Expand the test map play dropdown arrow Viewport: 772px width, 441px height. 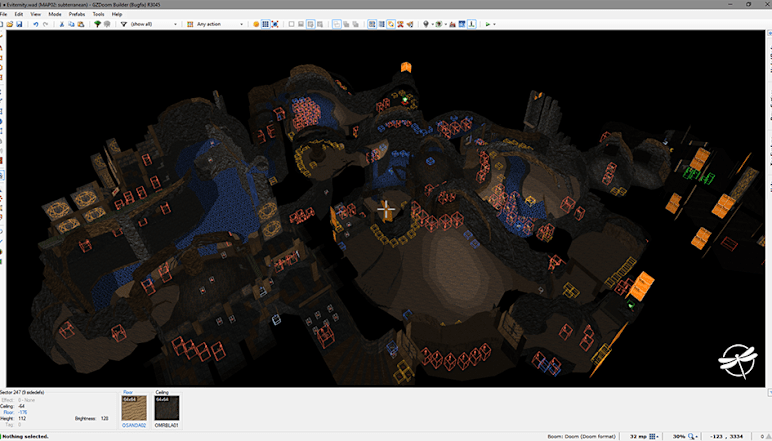494,24
